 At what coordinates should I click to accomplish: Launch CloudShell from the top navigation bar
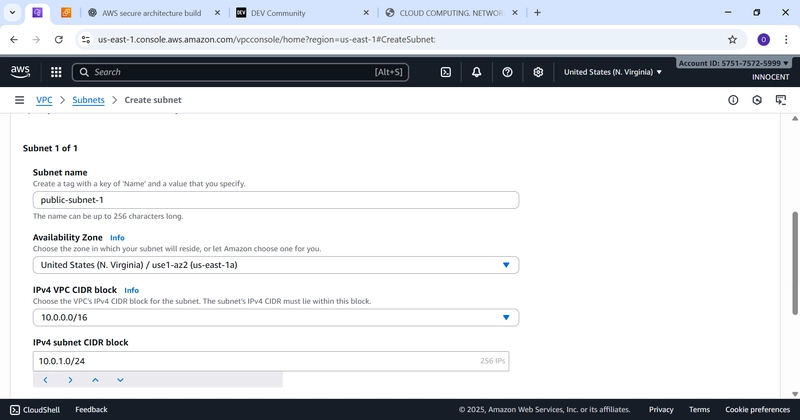[x=446, y=72]
